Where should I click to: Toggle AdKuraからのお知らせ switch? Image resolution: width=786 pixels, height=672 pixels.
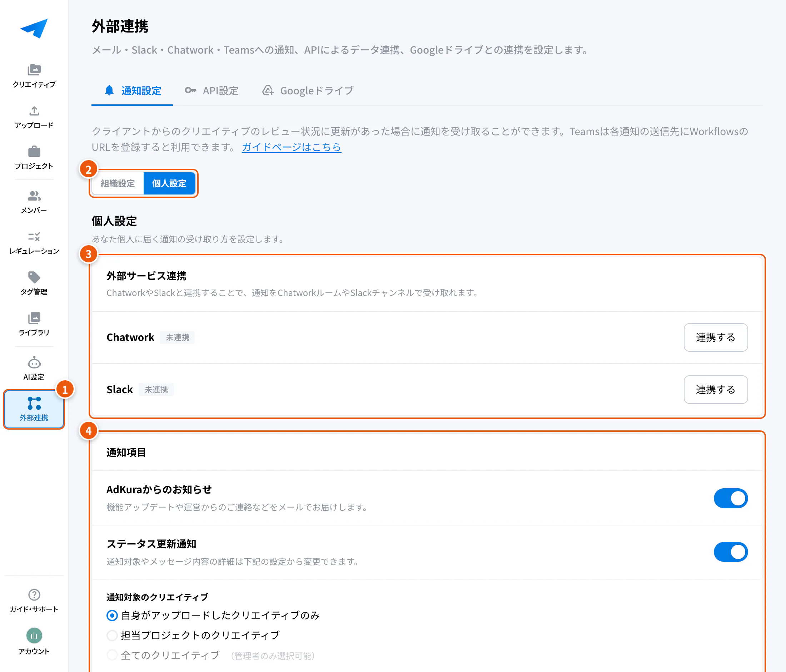(x=731, y=498)
